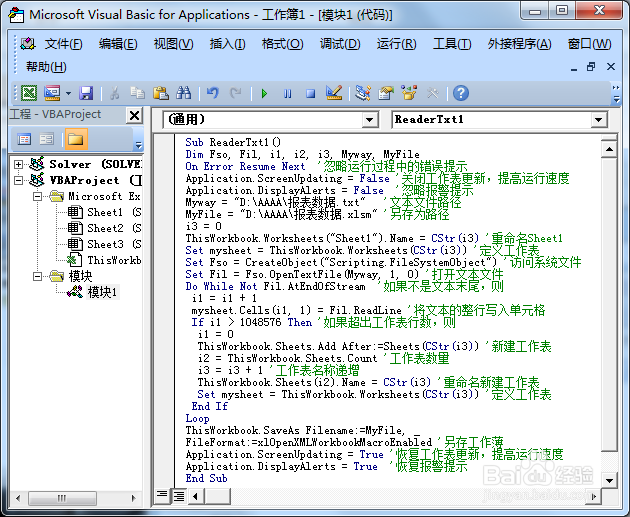This screenshot has width=630, height=517.
Task: Minimize the inner code window
Action: (x=574, y=67)
